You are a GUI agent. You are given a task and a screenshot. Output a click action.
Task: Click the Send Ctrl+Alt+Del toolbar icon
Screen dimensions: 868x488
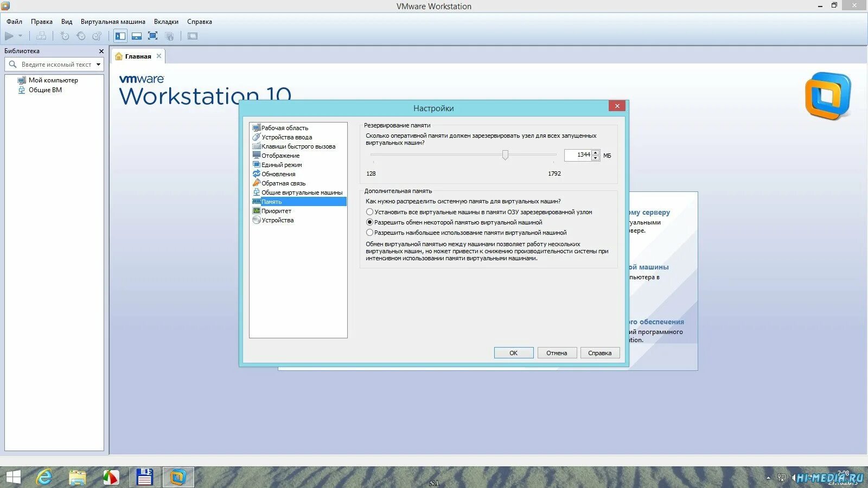[x=41, y=36]
